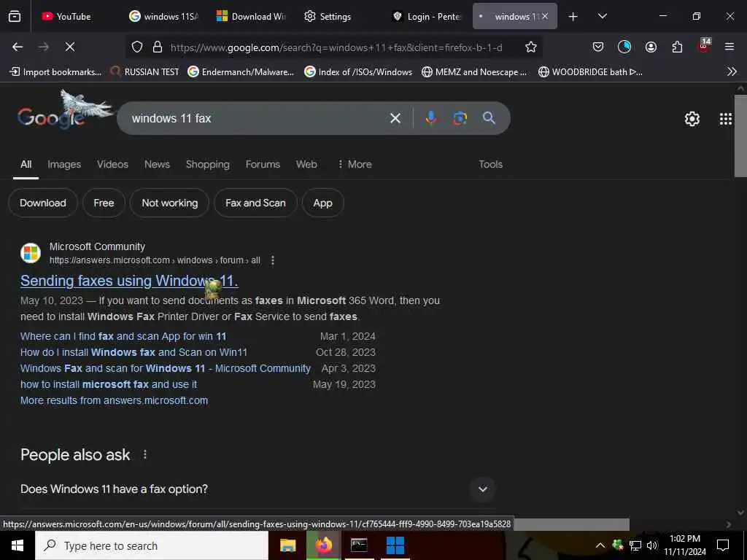747x560 pixels.
Task: Open the Tools search options
Action: pyautogui.click(x=491, y=164)
